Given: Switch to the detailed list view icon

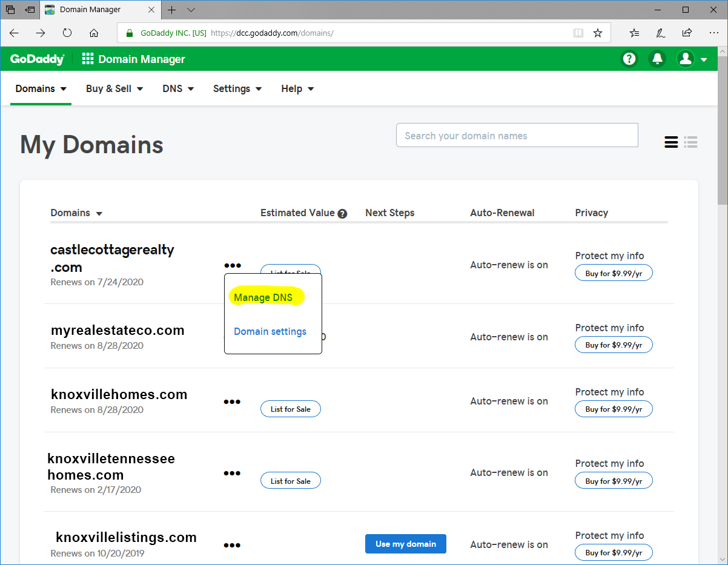Looking at the screenshot, I should coord(690,142).
